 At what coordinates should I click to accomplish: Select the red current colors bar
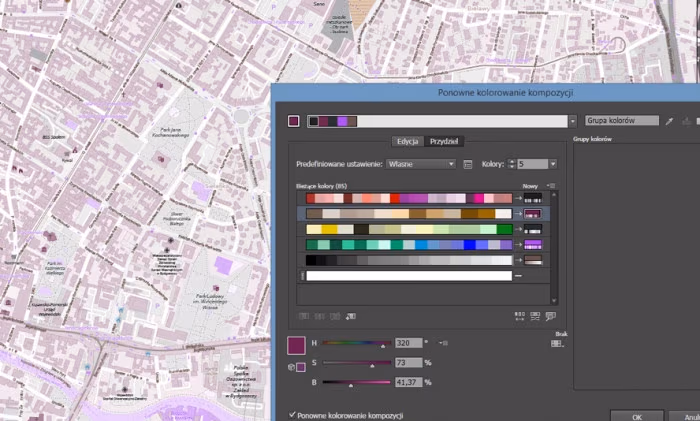click(409, 198)
